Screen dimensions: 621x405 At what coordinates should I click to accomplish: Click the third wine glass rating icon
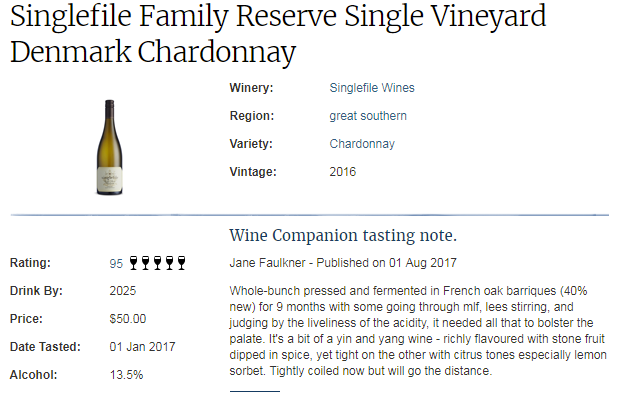pyautogui.click(x=158, y=263)
